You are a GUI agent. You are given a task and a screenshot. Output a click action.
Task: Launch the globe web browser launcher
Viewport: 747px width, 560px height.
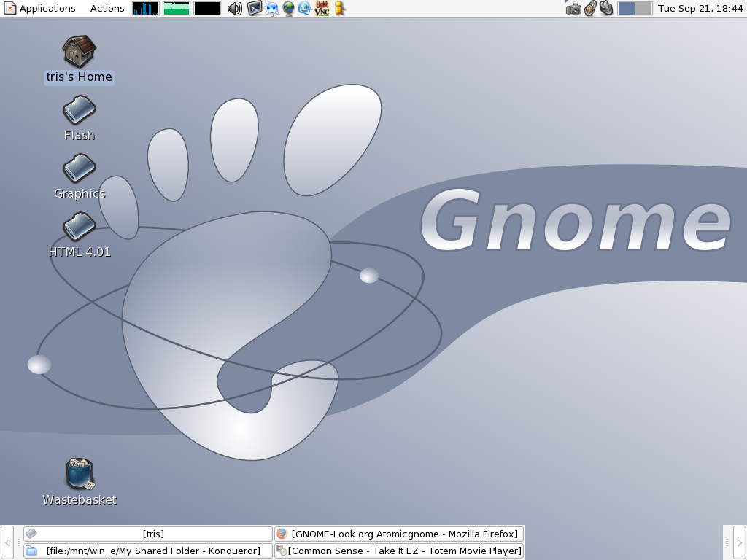[289, 8]
